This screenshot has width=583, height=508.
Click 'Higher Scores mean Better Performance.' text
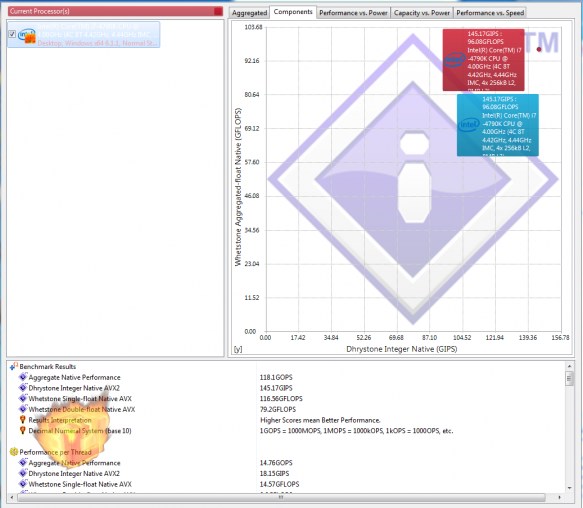pyautogui.click(x=320, y=420)
